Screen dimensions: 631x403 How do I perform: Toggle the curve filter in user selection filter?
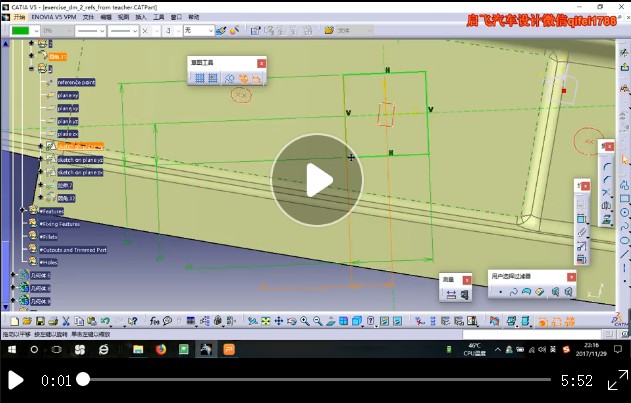pos(513,291)
